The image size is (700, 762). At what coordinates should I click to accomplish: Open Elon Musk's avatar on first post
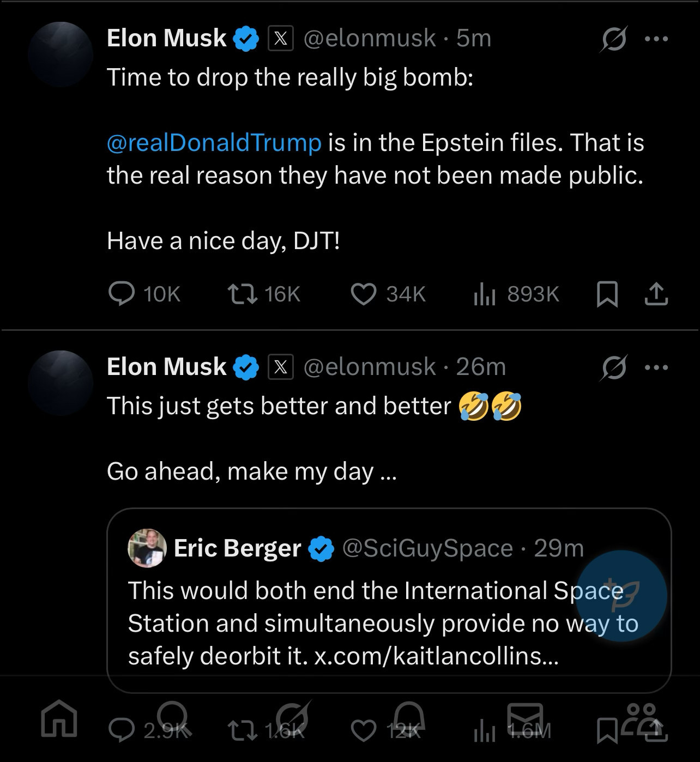click(61, 55)
